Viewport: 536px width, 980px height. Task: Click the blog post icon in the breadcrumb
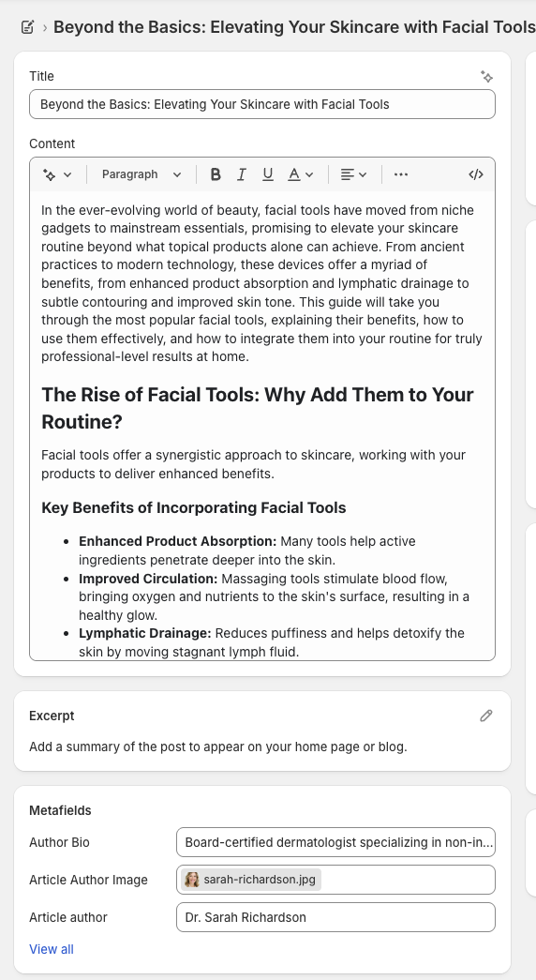point(27,27)
